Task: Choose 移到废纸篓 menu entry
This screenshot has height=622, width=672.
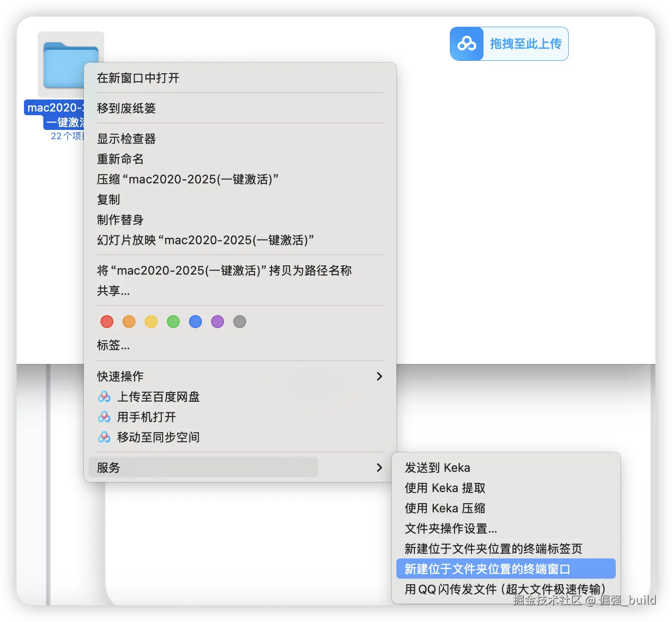Action: click(240, 108)
